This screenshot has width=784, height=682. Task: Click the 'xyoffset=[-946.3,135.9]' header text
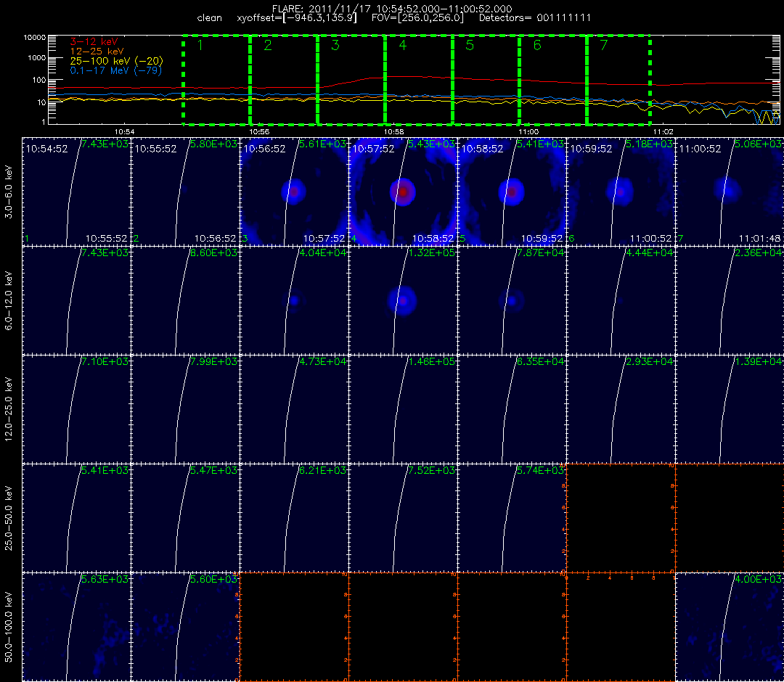tap(298, 18)
